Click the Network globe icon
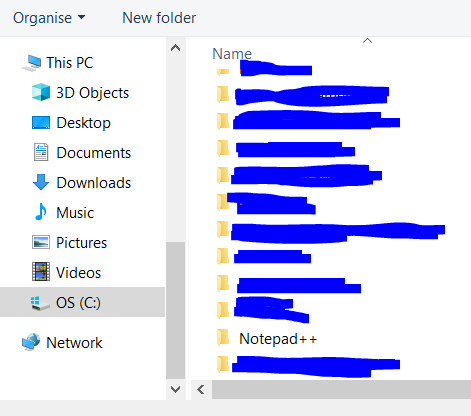This screenshot has height=416, width=471. 31,342
